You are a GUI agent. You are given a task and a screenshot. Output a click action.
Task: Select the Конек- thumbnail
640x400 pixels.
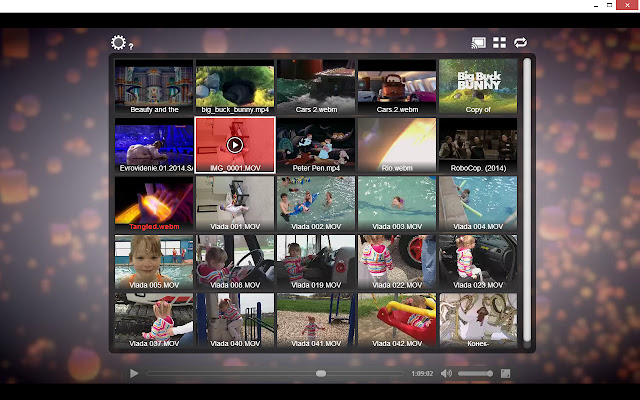coord(478,320)
